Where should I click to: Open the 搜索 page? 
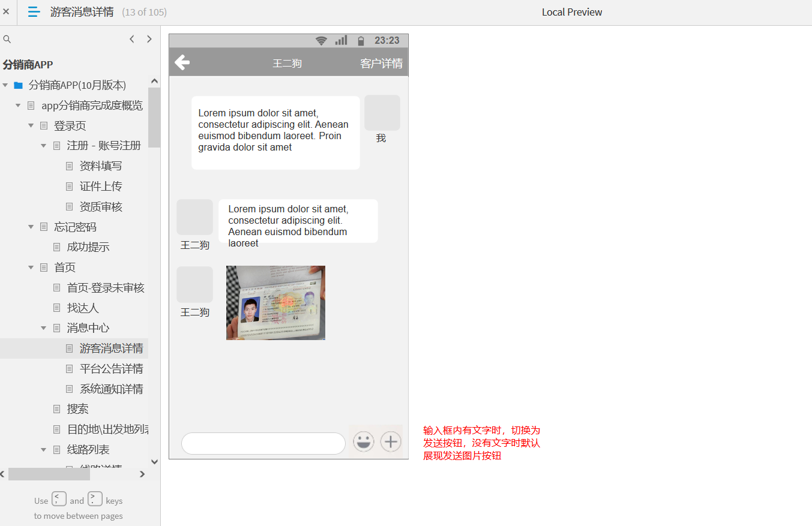tap(78, 409)
